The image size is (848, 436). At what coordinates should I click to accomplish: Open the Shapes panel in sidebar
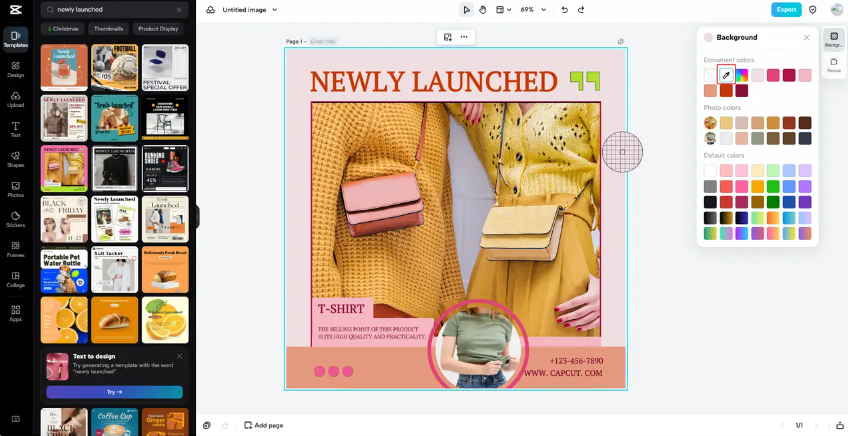click(15, 159)
